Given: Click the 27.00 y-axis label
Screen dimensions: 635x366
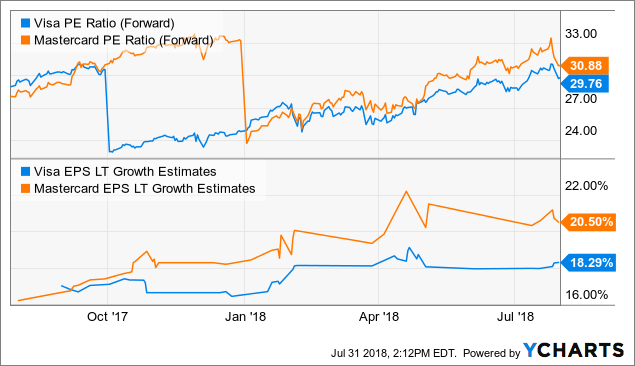Looking at the screenshot, I should [x=581, y=99].
